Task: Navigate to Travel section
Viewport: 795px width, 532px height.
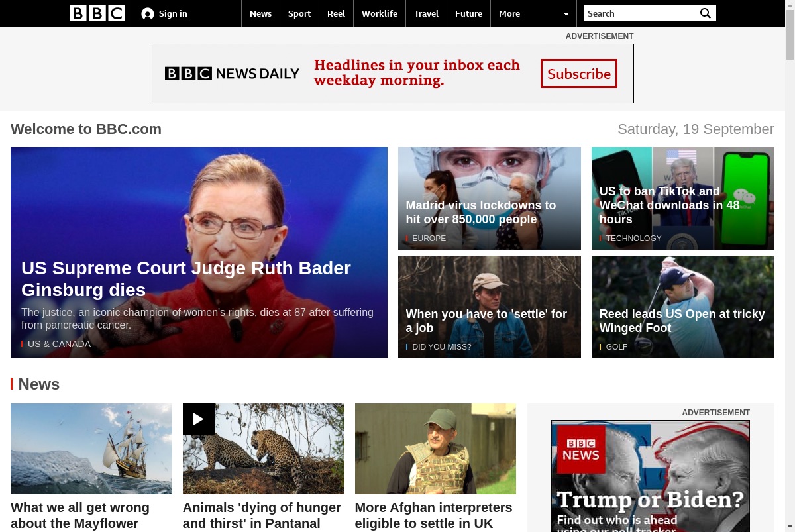Action: (x=426, y=13)
